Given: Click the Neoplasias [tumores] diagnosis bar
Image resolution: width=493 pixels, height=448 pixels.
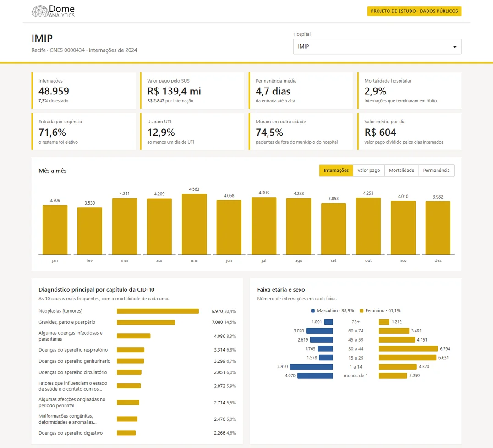Looking at the screenshot, I should 158,311.
